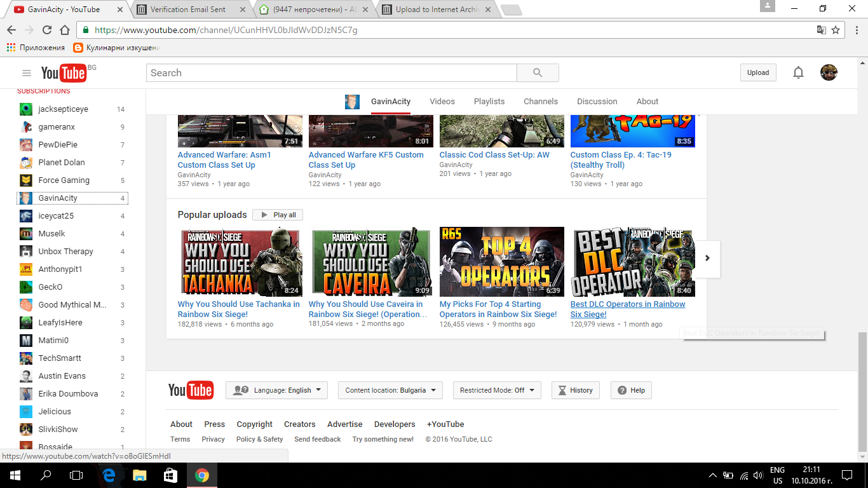Open the Caveira video thumbnail

[x=371, y=262]
